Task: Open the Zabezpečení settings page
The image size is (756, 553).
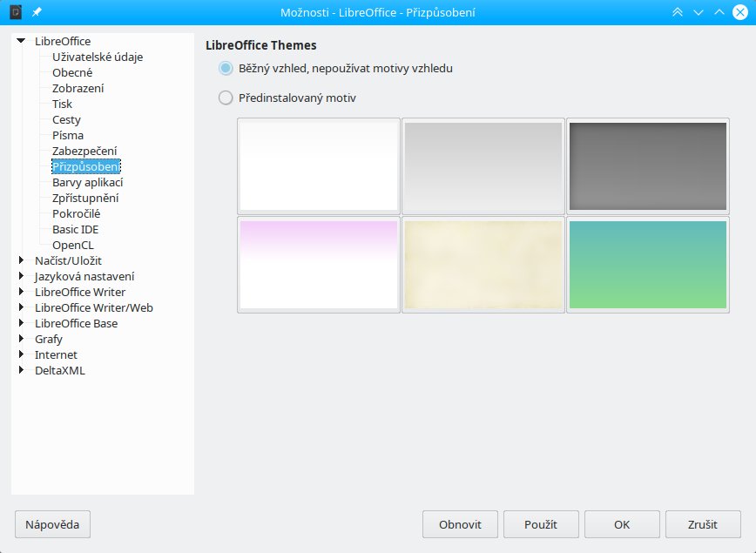Action: click(x=84, y=151)
